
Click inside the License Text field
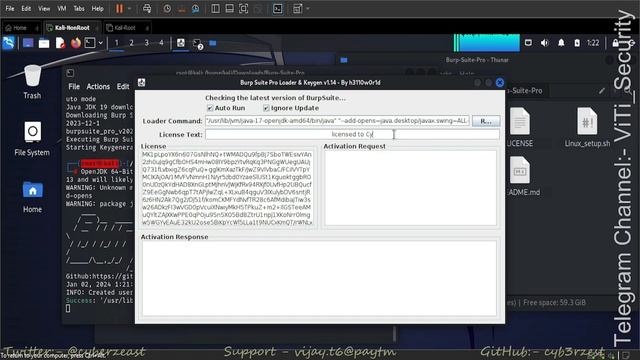tap(352, 134)
